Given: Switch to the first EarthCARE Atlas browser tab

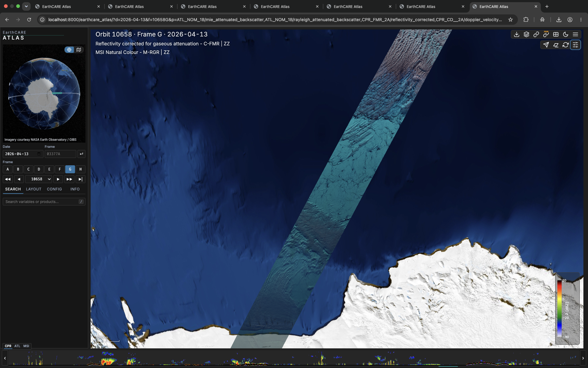Looking at the screenshot, I should click(x=67, y=6).
